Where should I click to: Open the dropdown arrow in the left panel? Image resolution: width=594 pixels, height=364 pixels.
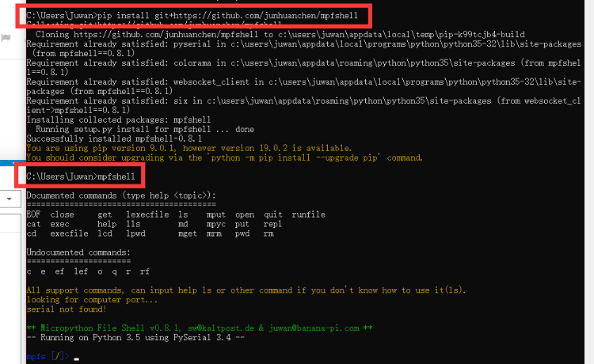(9, 199)
